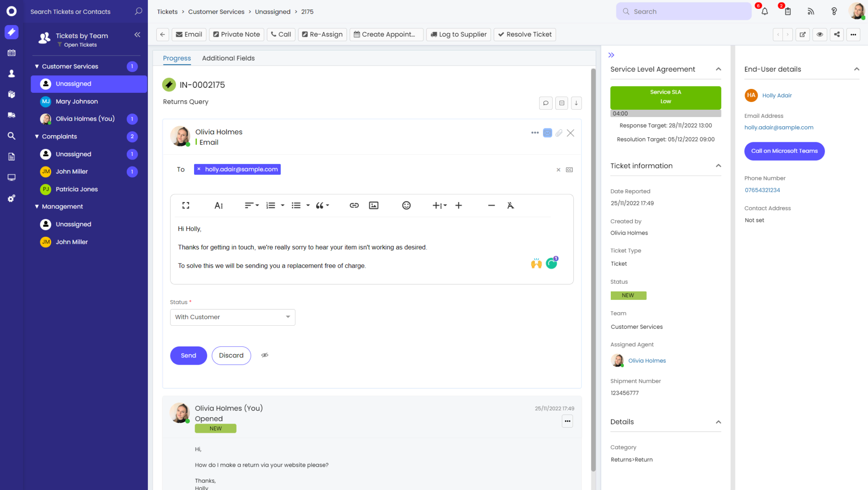Toggle the comments filter speech bubble icon
868x490 pixels.
pyautogui.click(x=546, y=103)
